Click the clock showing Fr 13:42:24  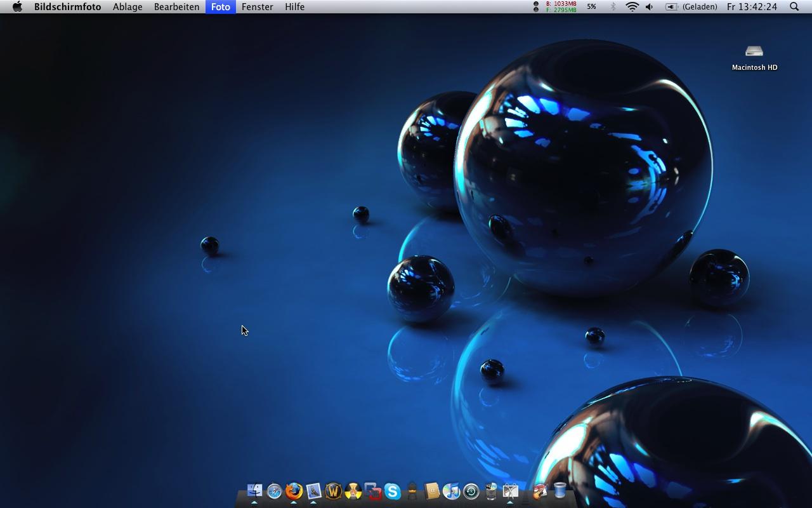pos(752,6)
